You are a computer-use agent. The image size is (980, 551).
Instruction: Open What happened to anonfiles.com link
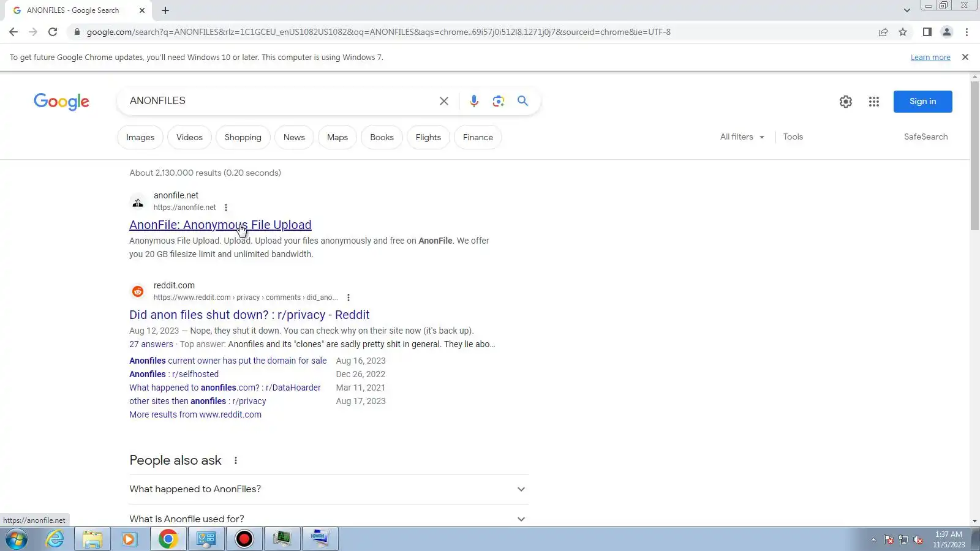(225, 388)
